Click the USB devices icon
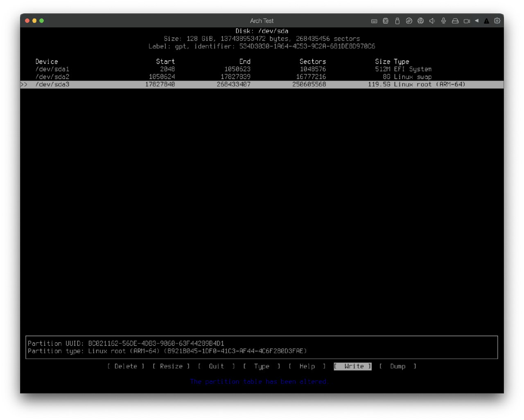Image resolution: width=524 pixels, height=420 pixels. pos(397,21)
